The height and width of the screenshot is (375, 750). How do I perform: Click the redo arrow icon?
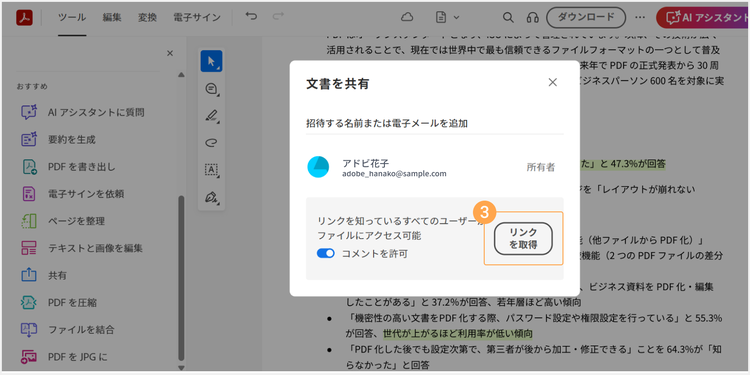278,17
